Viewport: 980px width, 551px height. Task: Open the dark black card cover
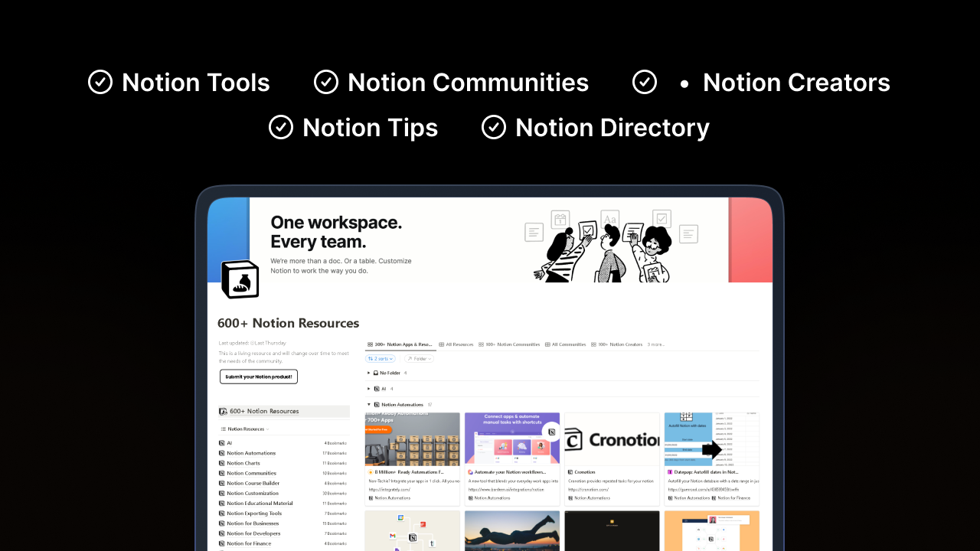[x=612, y=530]
